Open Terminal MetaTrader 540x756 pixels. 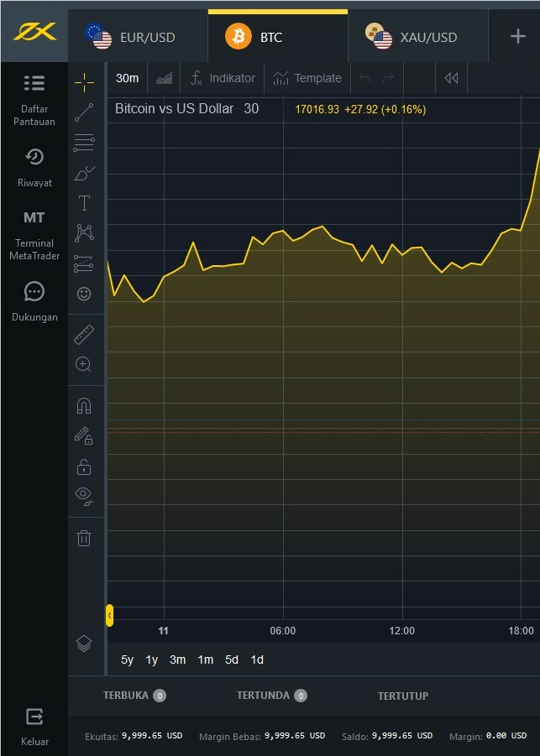pyautogui.click(x=34, y=235)
